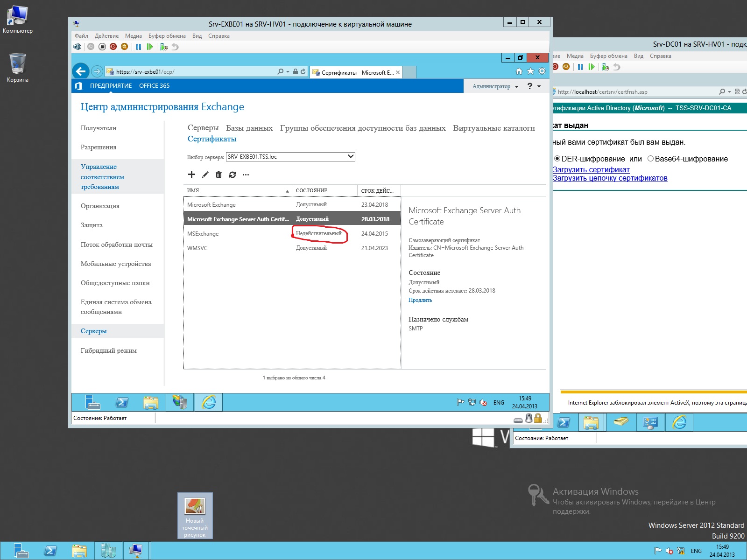The height and width of the screenshot is (560, 747).
Task: Select the MSExchange certificate row
Action: (292, 233)
